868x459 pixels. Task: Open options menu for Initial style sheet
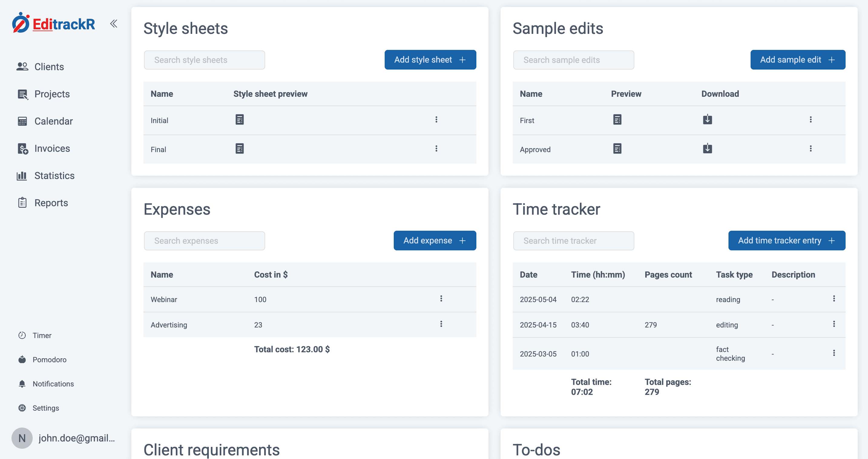pyautogui.click(x=436, y=119)
